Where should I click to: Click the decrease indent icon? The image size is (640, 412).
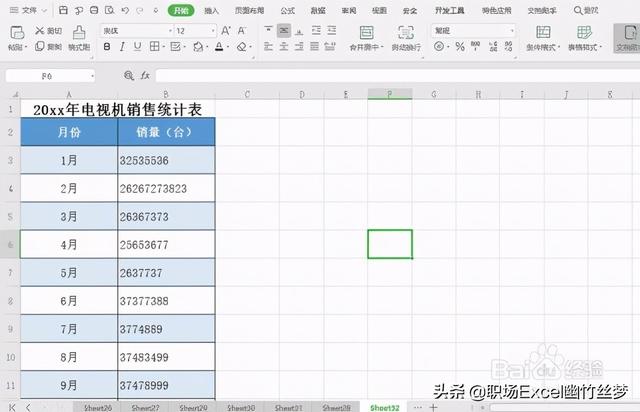pyautogui.click(x=316, y=30)
